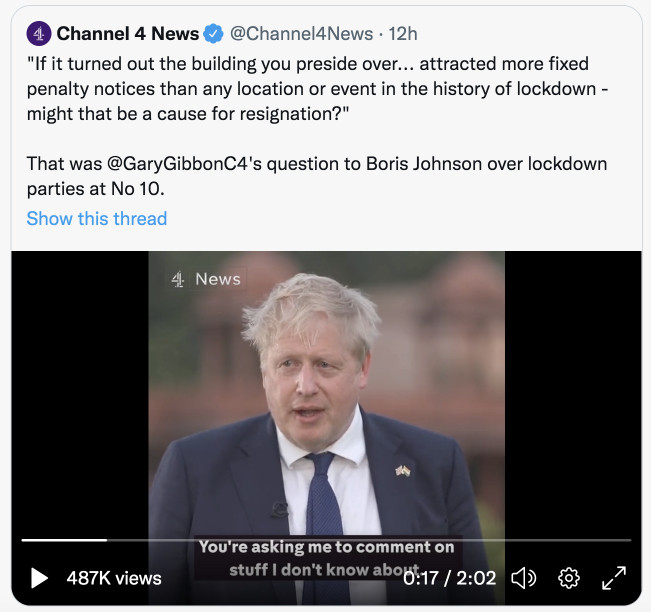The width and height of the screenshot is (651, 612).
Task: Open the Channel 4 News account name
Action: (x=127, y=34)
